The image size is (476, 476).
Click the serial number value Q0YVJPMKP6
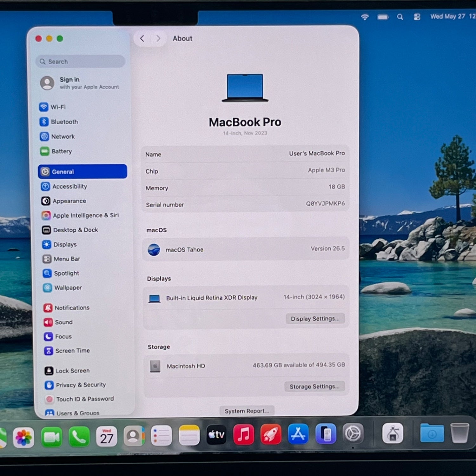point(325,203)
